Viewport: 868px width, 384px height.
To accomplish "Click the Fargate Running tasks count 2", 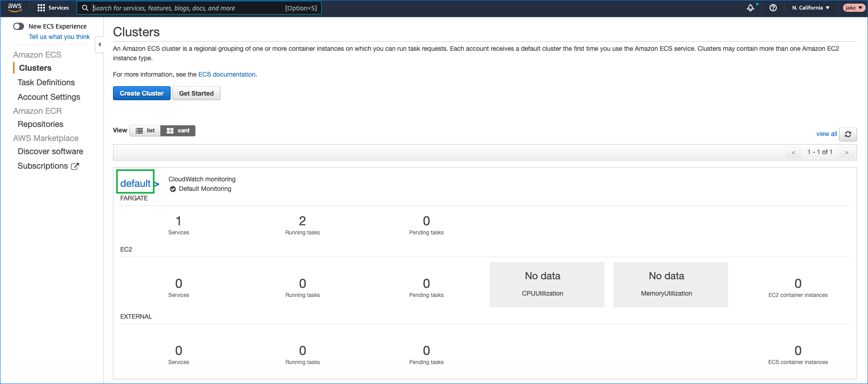I will coord(303,221).
